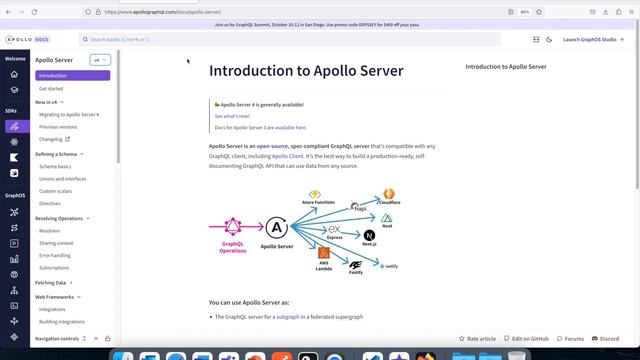
Task: Toggle reader view icon in address bar
Action: (511, 12)
